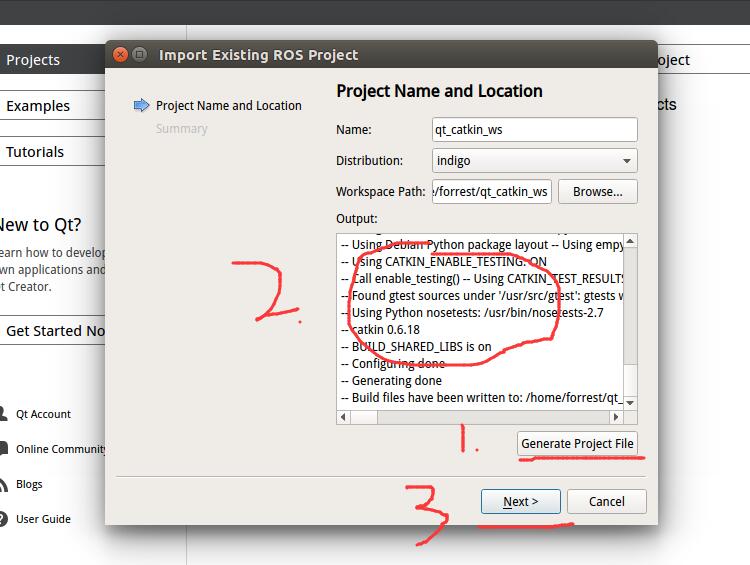Click the 'New to Qt?' heading
The image size is (750, 565).
(40, 225)
